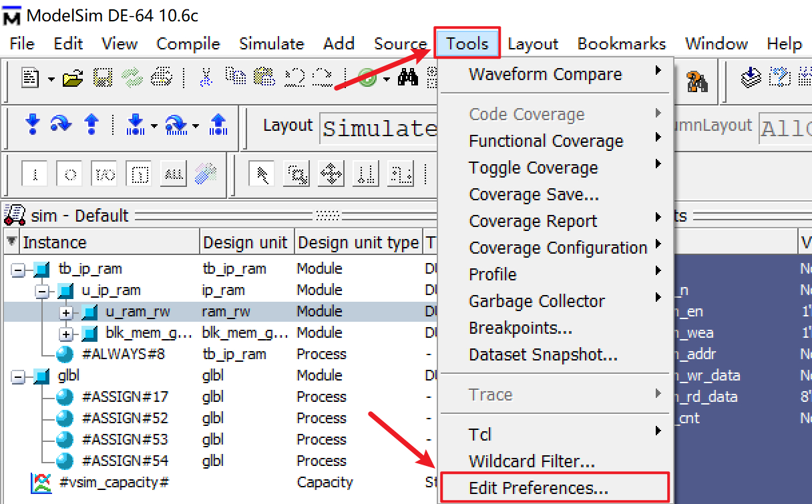Click Step Out Current up-arrow with bars icon

(x=218, y=124)
